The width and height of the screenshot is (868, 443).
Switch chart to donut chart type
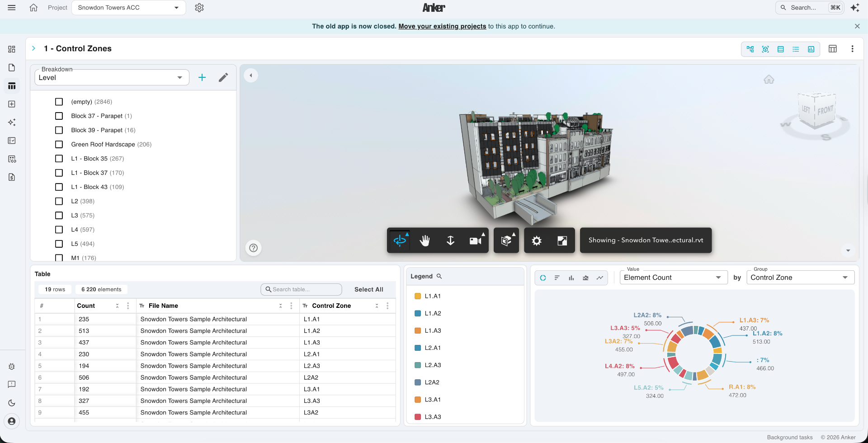(543, 278)
